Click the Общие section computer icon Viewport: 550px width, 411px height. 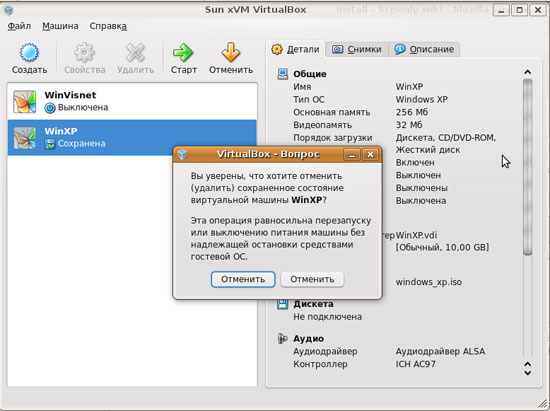point(283,74)
